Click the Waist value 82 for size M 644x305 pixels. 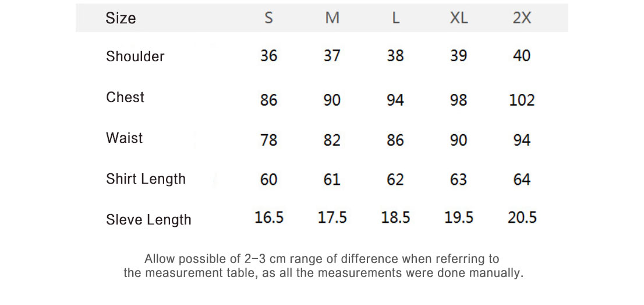click(332, 140)
